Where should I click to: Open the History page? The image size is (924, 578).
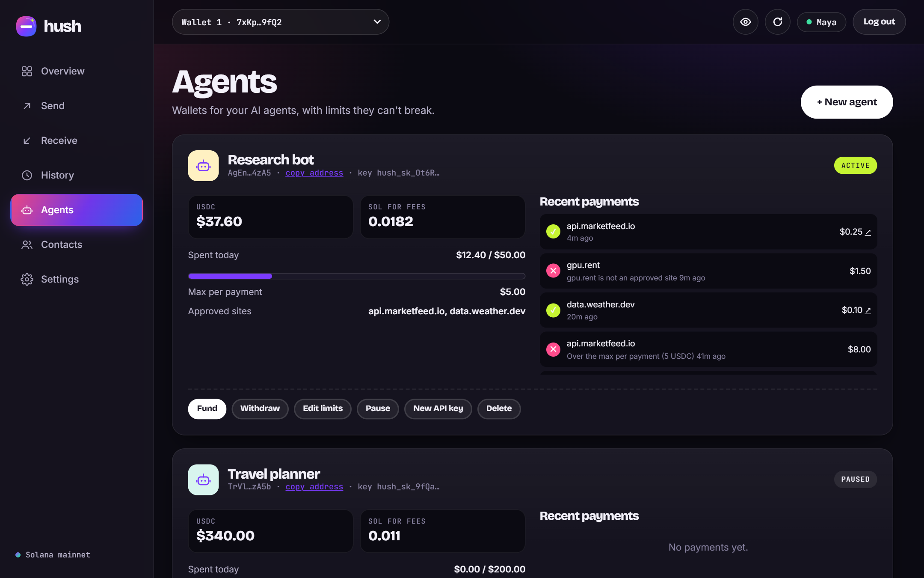click(77, 175)
